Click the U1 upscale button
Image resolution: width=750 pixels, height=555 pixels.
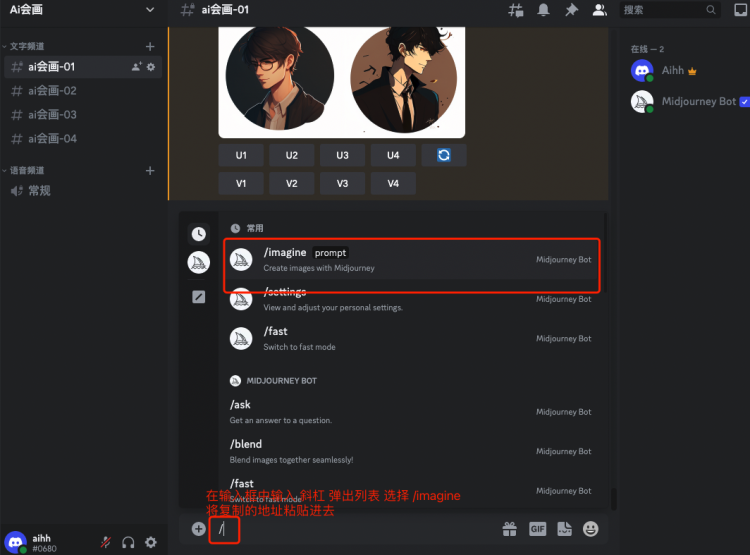tap(241, 155)
